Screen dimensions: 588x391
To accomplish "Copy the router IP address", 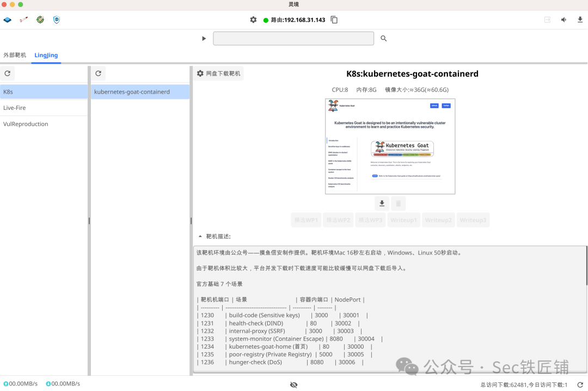I will coord(334,20).
